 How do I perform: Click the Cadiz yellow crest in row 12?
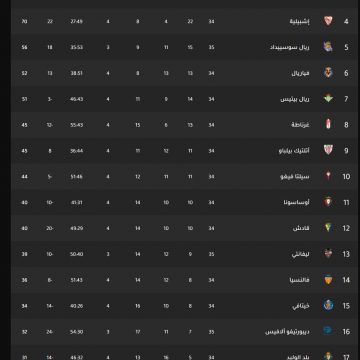click(328, 228)
